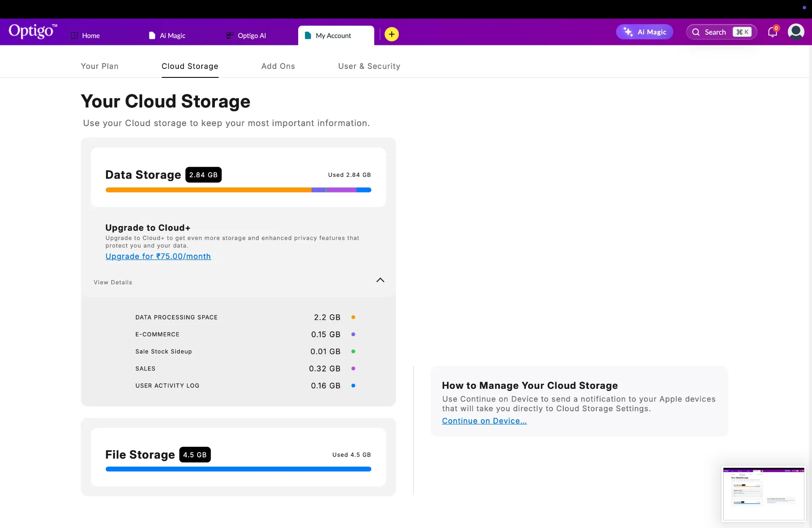Screen dimensions: 812x528
Task: Open the user profile avatar
Action: 796,32
